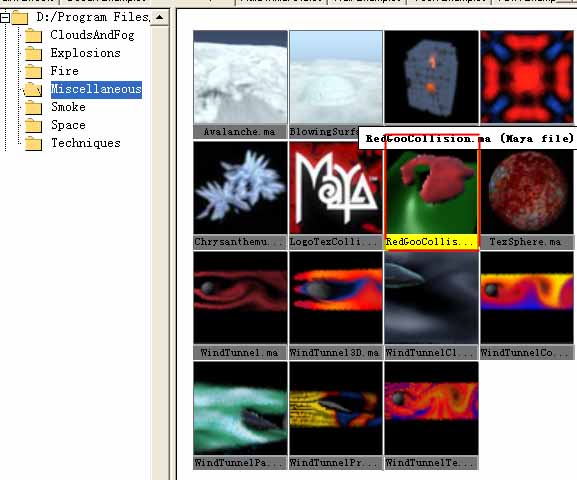Click the folder icon beside CloudsAndFog
577x480 pixels.
click(x=33, y=35)
